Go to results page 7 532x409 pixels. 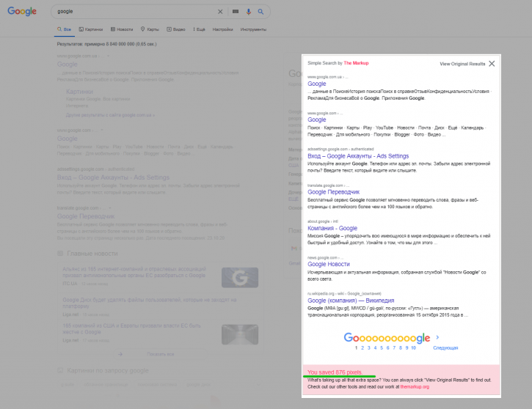pyautogui.click(x=394, y=347)
